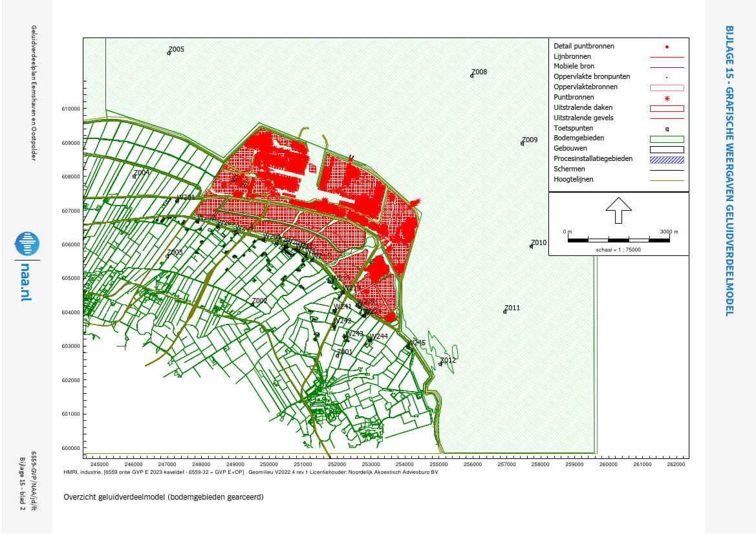Click the naa.nl website text

coord(27,281)
